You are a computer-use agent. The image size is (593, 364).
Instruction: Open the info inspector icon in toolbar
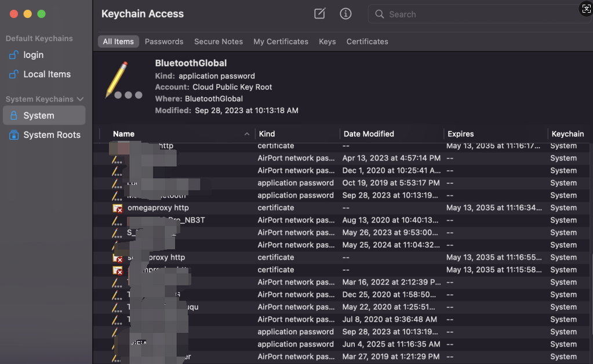coord(345,14)
